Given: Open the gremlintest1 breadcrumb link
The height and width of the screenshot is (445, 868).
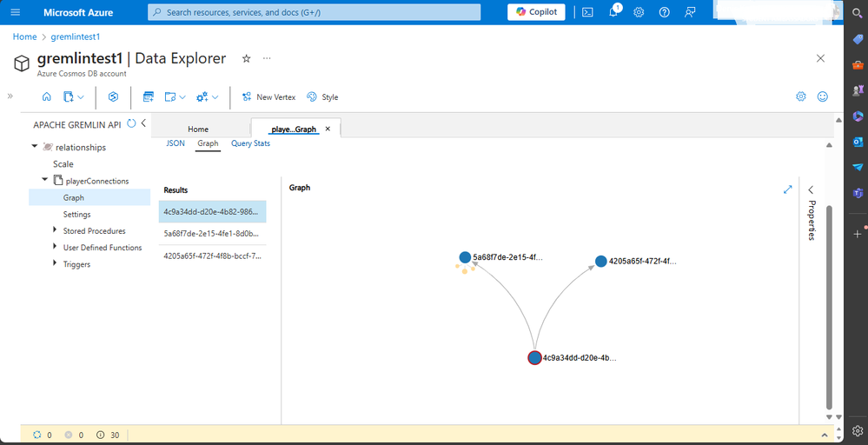Looking at the screenshot, I should [76, 37].
